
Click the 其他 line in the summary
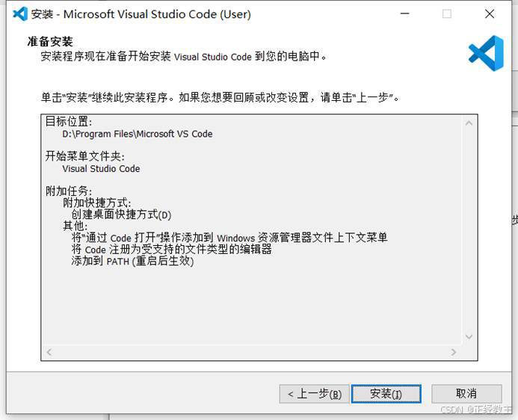[75, 226]
